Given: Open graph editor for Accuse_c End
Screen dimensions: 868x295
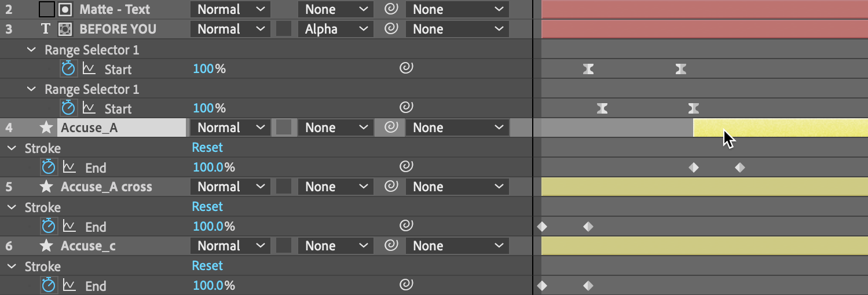Looking at the screenshot, I should 69,286.
